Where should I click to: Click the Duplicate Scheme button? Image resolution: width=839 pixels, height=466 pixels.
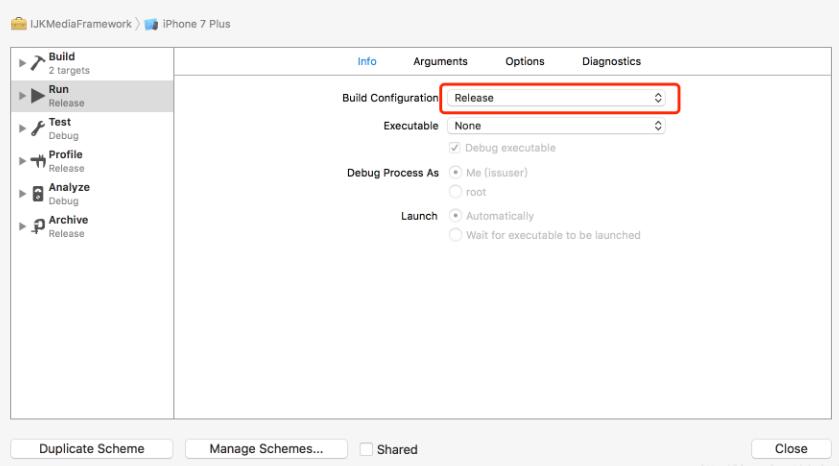pos(92,449)
